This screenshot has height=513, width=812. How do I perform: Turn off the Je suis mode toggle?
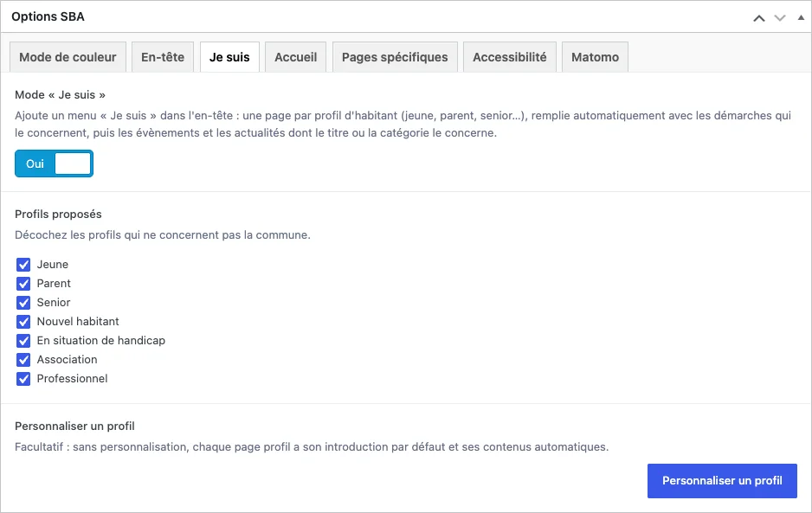tap(54, 164)
